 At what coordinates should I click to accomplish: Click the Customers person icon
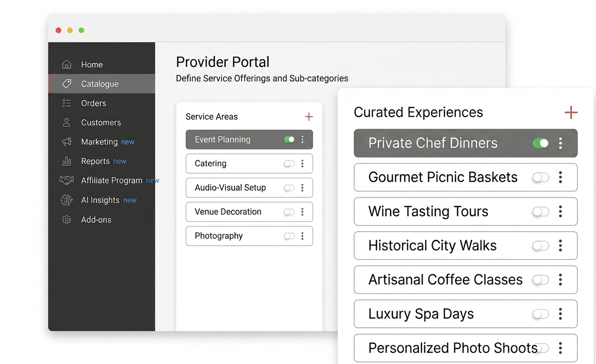pos(66,122)
